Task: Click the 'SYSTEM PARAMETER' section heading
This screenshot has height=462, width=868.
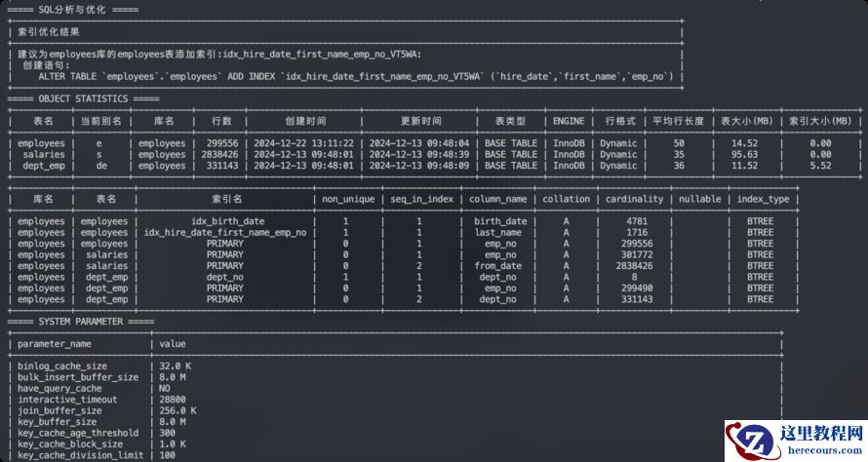Action: pyautogui.click(x=81, y=322)
